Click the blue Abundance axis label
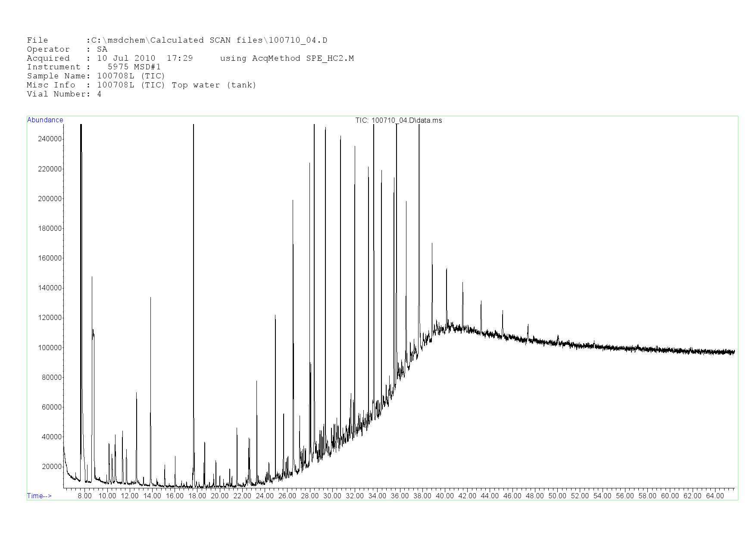The width and height of the screenshot is (756, 534). [x=45, y=120]
